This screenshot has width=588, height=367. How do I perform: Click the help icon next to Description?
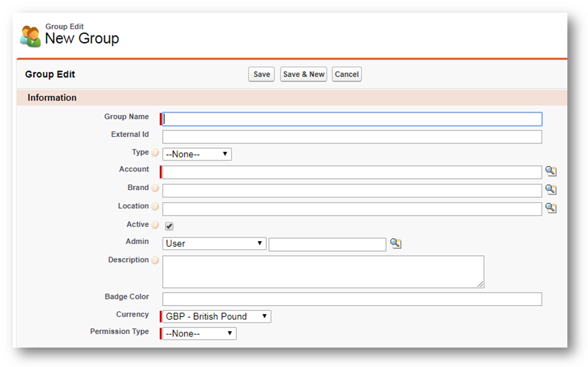155,261
